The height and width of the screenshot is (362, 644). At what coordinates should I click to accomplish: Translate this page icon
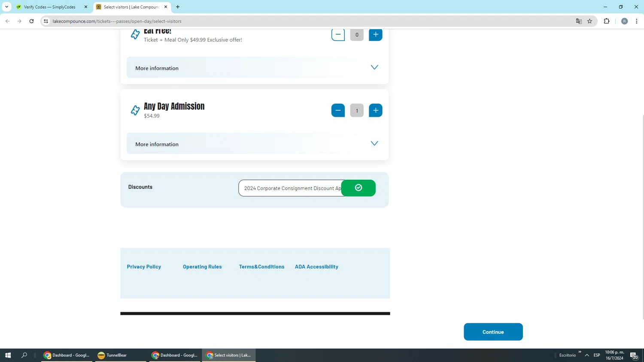pyautogui.click(x=579, y=21)
